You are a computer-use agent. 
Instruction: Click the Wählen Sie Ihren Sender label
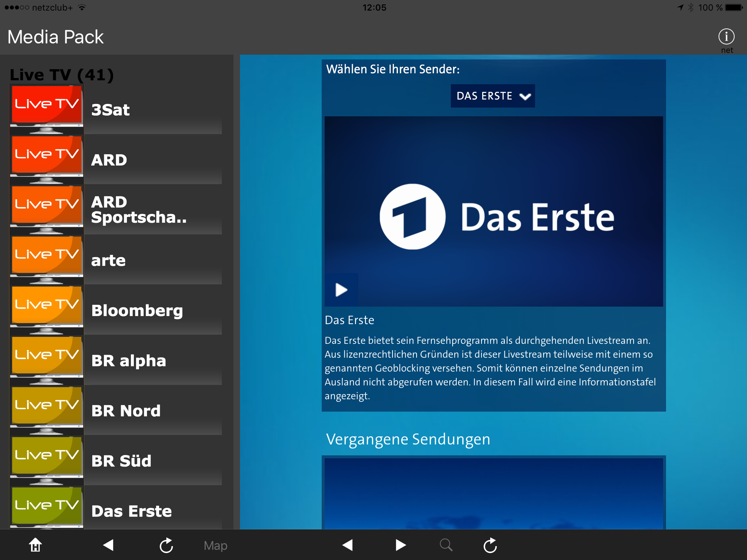[393, 69]
